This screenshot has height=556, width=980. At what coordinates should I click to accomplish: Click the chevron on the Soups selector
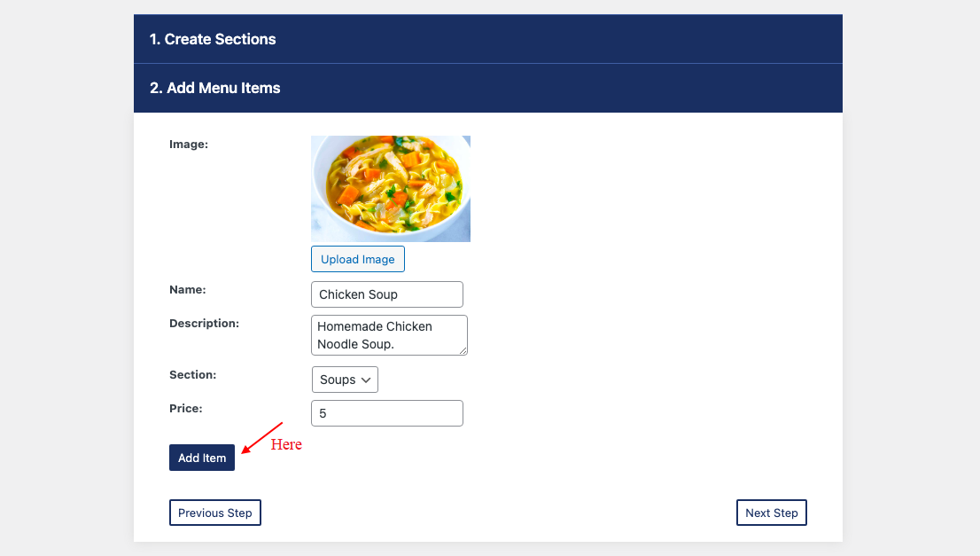(367, 379)
